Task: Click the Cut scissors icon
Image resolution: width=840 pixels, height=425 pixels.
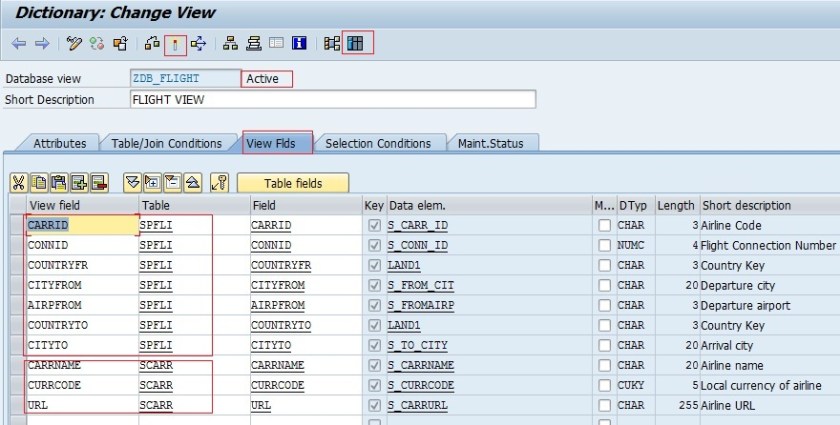Action: point(18,183)
